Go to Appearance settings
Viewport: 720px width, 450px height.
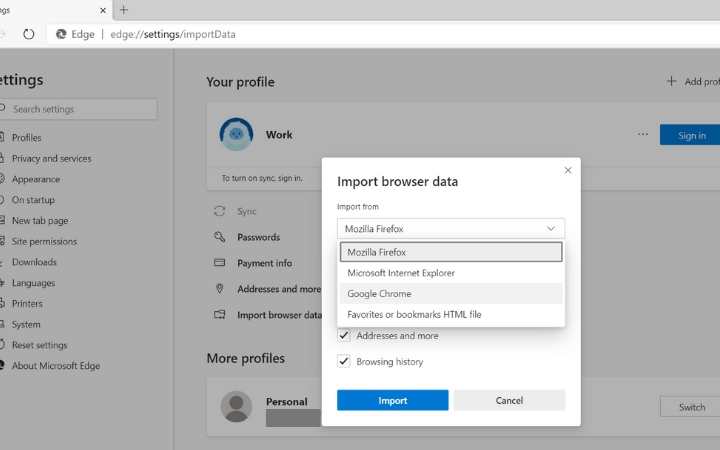click(36, 179)
